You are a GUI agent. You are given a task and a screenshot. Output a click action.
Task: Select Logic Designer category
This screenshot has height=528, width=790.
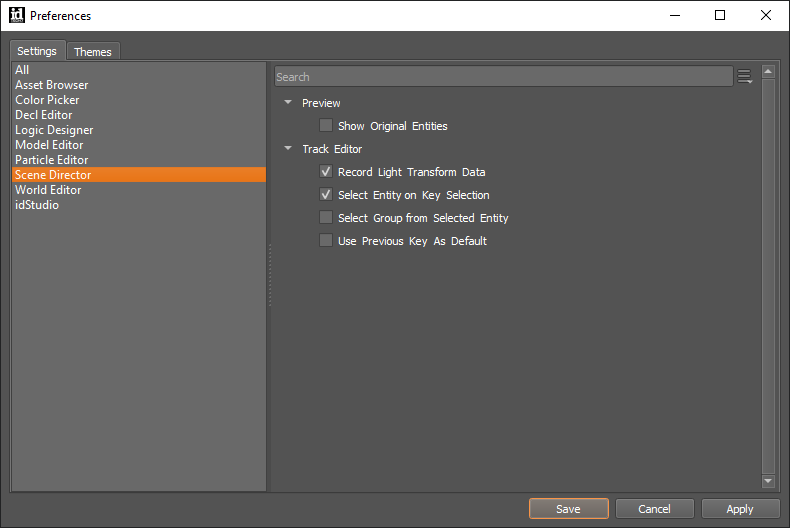tap(139, 130)
